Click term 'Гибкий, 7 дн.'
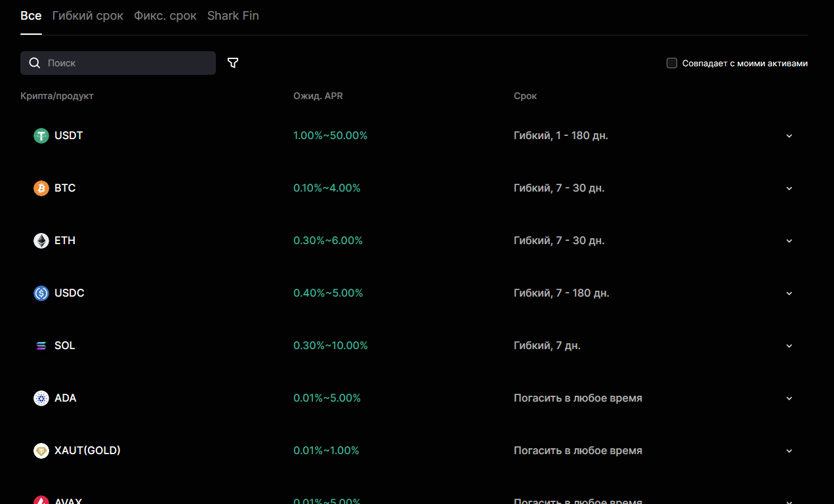This screenshot has height=504, width=834. pos(547,346)
